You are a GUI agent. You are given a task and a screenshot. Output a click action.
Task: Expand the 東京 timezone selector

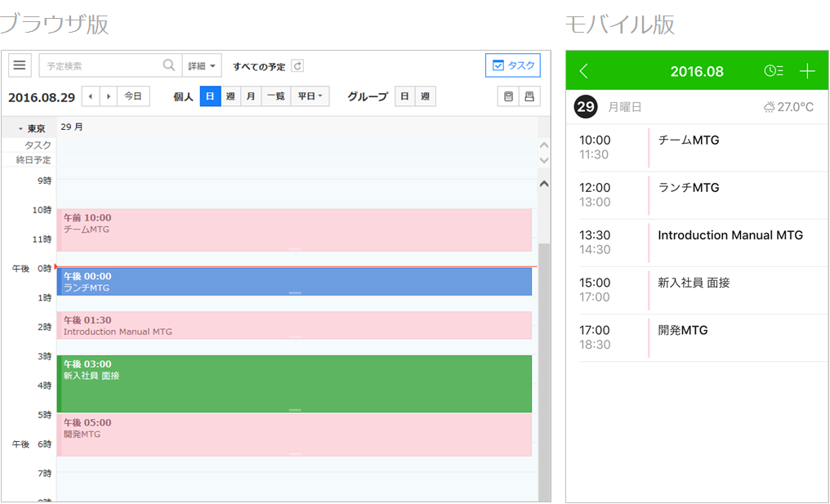[x=31, y=128]
